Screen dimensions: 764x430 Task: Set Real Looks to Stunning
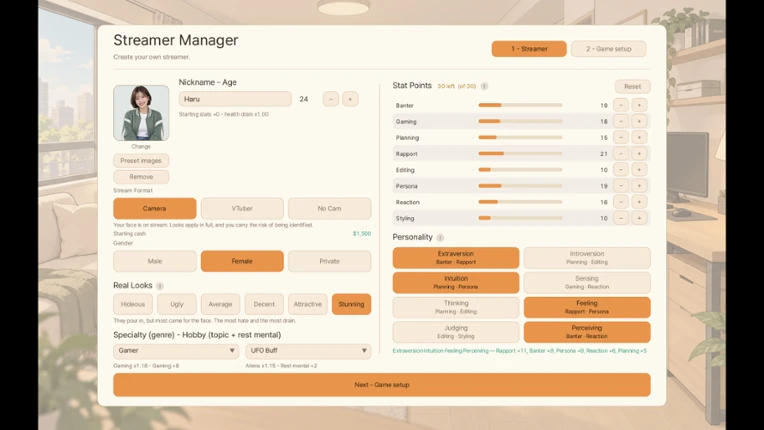(351, 304)
